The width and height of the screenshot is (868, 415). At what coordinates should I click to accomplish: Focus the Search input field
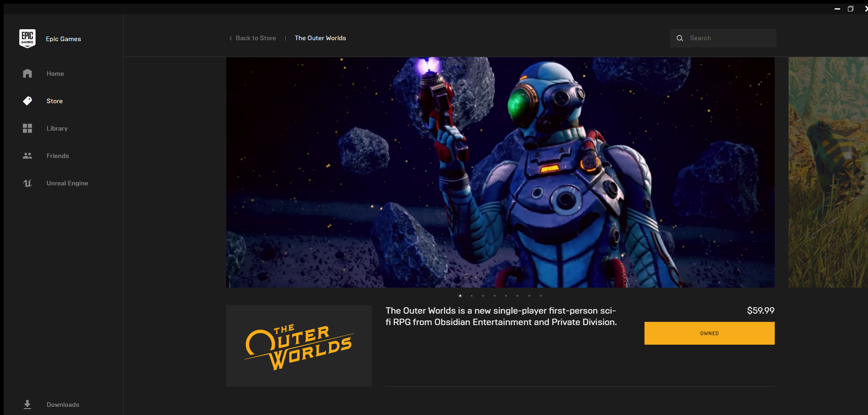(x=723, y=38)
